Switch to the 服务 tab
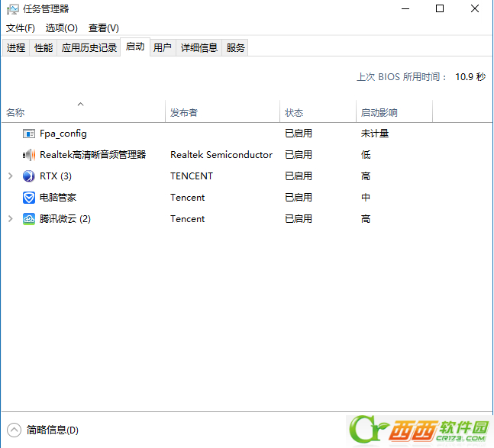This screenshot has height=448, width=494. tap(235, 48)
